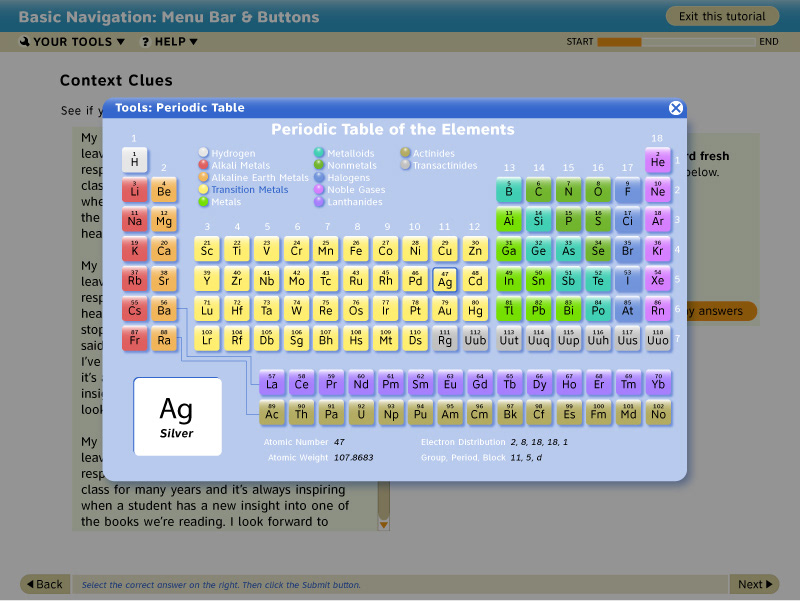Click the Ag Silver element detail card
The height and width of the screenshot is (601, 800).
point(178,416)
